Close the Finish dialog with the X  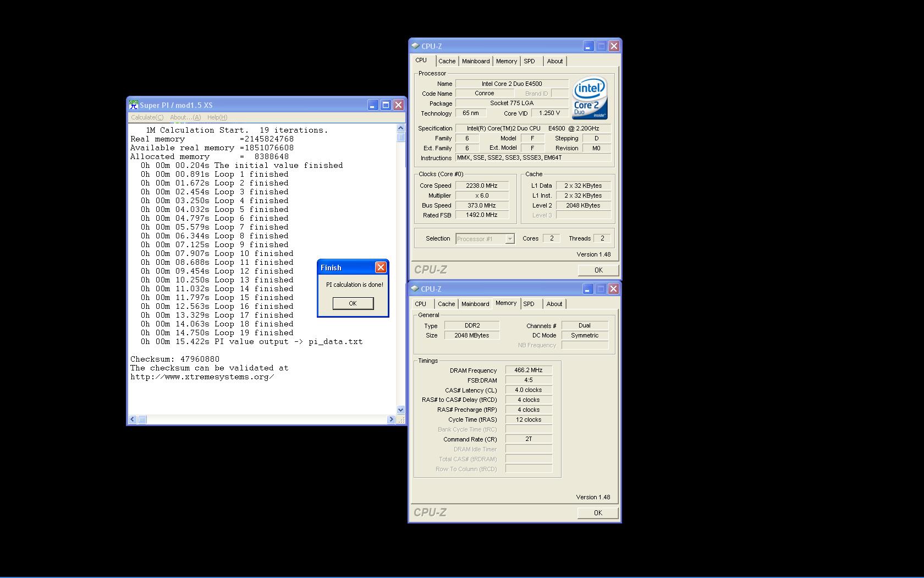coord(381,268)
